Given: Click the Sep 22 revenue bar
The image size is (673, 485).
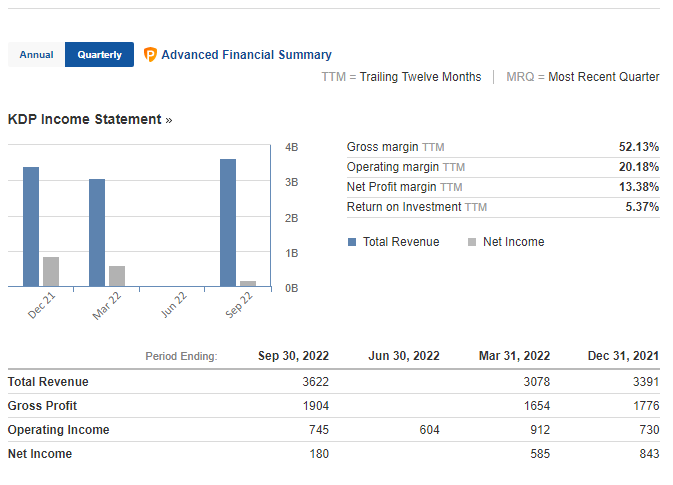Looking at the screenshot, I should pos(228,223).
